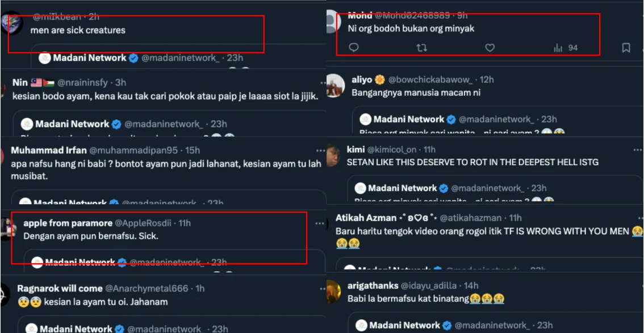Click the mi1kbean user avatar

pos(11,24)
